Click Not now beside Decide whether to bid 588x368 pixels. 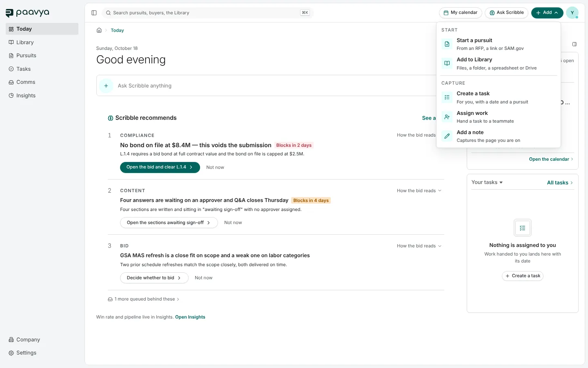(203, 278)
